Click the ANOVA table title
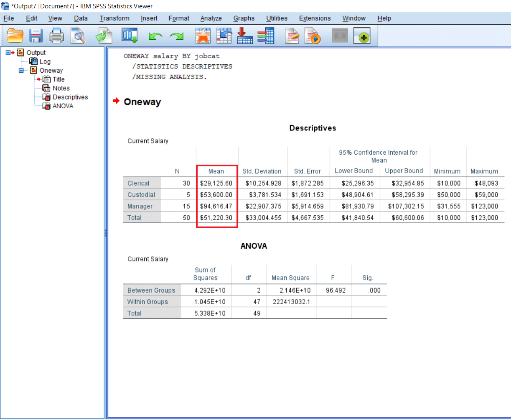The height and width of the screenshot is (420, 511). click(x=254, y=246)
